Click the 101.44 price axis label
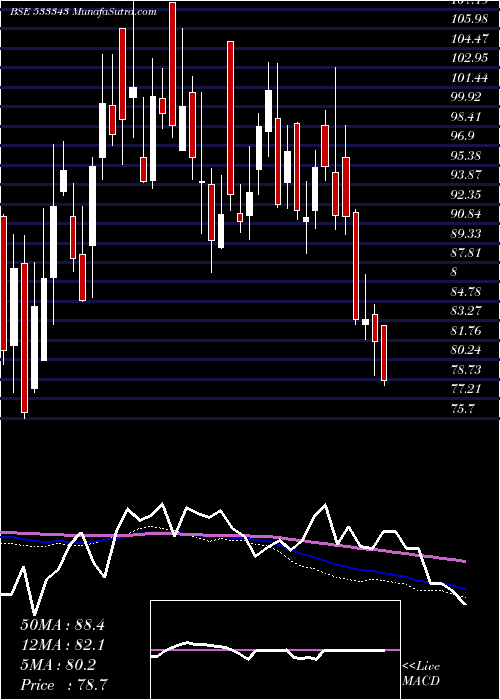Image resolution: width=500 pixels, height=700 pixels. click(x=468, y=79)
